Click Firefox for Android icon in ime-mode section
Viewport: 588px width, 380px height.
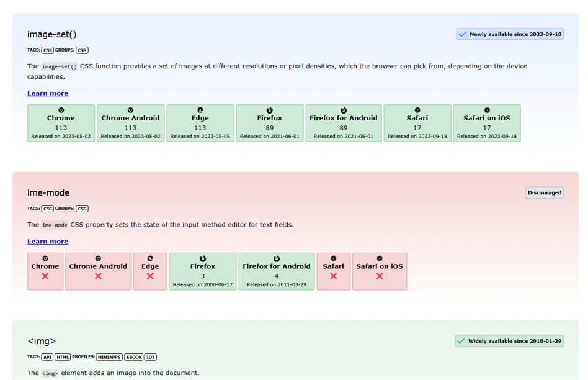point(277,258)
